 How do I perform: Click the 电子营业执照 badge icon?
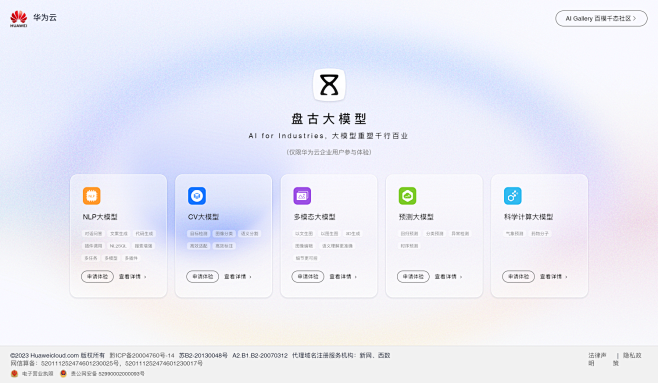coord(14,373)
